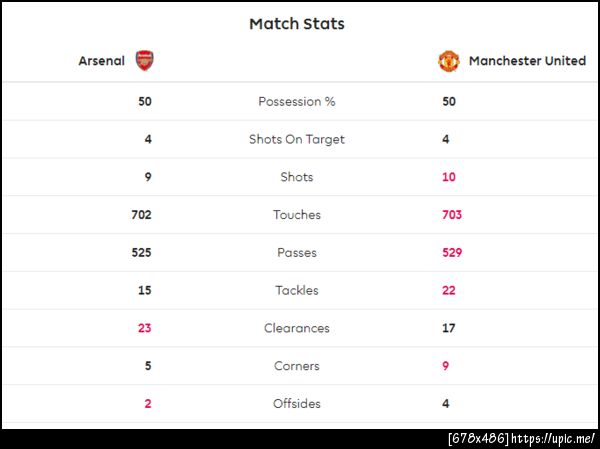Click Manchester United's 703 touches value
Image resolution: width=600 pixels, height=449 pixels.
point(452,215)
